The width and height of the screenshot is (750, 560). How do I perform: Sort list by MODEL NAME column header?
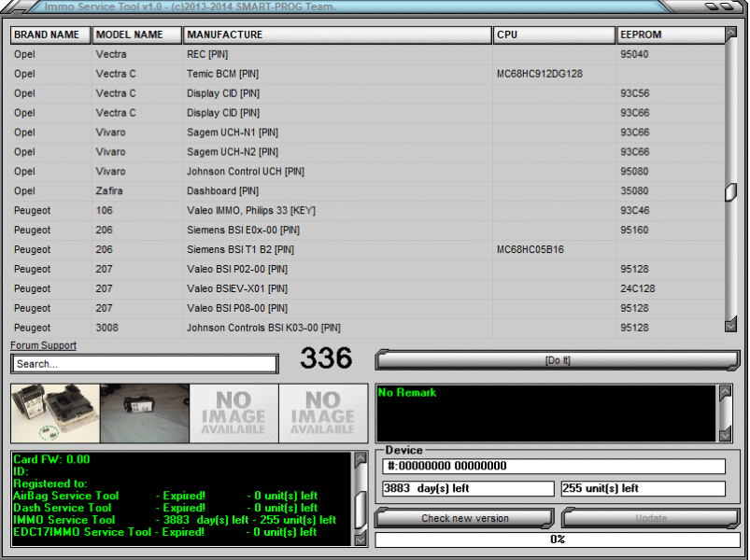[136, 35]
